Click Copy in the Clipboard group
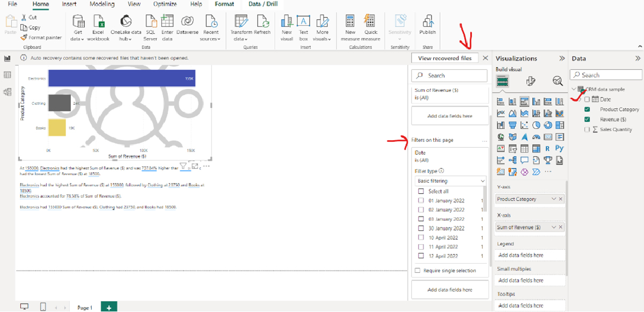The width and height of the screenshot is (644, 312). [30, 27]
